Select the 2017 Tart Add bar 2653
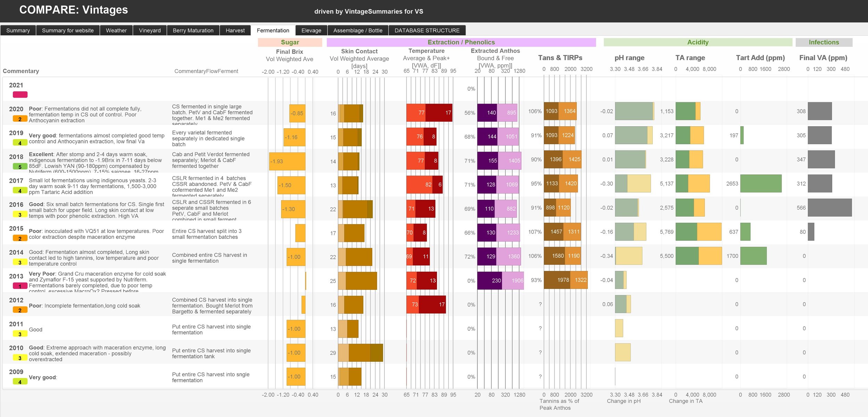This screenshot has width=868, height=417. (761, 183)
